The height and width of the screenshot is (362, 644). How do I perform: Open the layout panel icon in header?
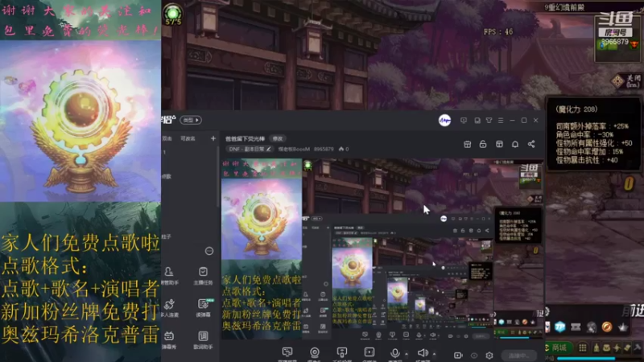click(499, 144)
